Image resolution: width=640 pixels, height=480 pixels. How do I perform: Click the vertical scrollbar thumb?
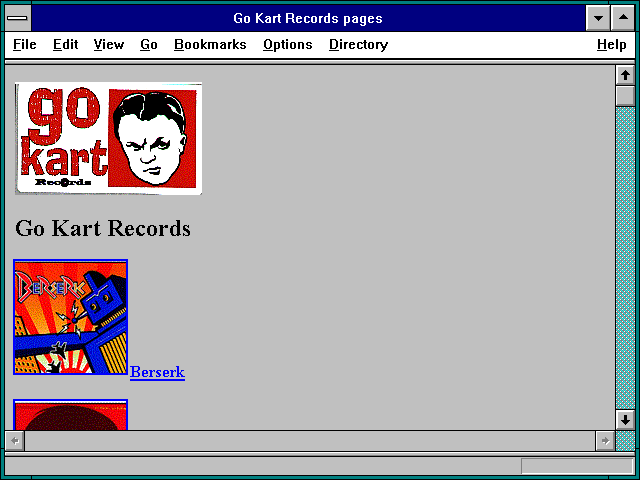(x=625, y=96)
